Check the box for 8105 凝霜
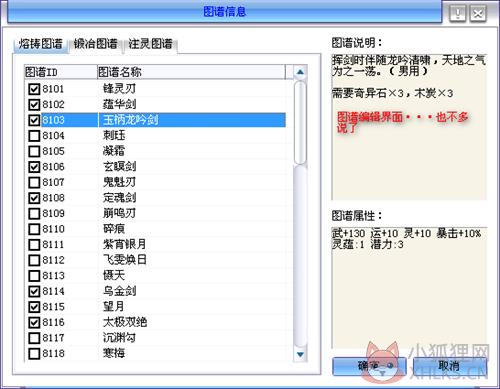The width and height of the screenshot is (500, 389). click(x=34, y=151)
